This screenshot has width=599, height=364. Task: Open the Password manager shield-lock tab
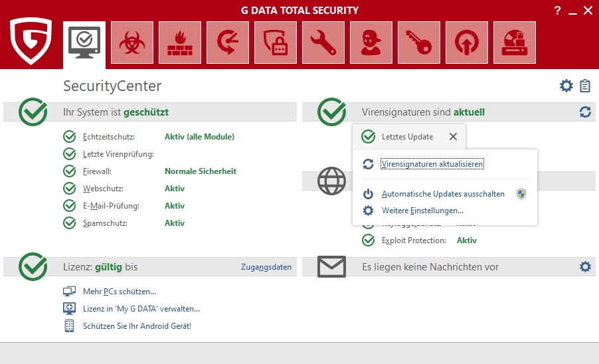click(x=276, y=43)
